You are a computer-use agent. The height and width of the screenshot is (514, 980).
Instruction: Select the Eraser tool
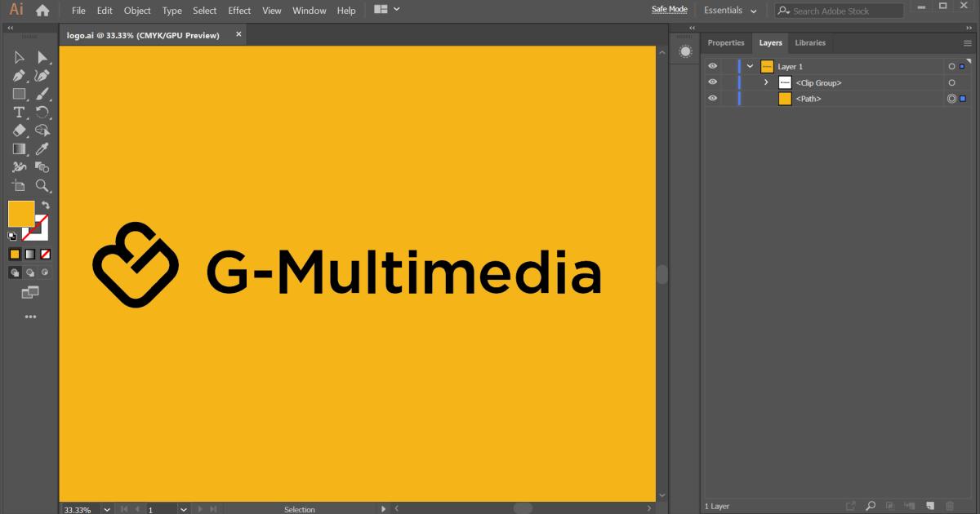[x=19, y=130]
